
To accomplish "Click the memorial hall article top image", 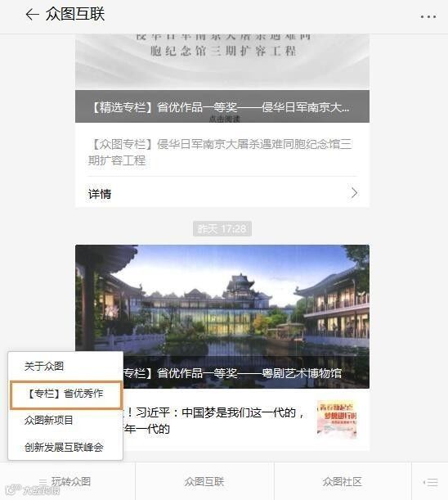I will click(222, 61).
